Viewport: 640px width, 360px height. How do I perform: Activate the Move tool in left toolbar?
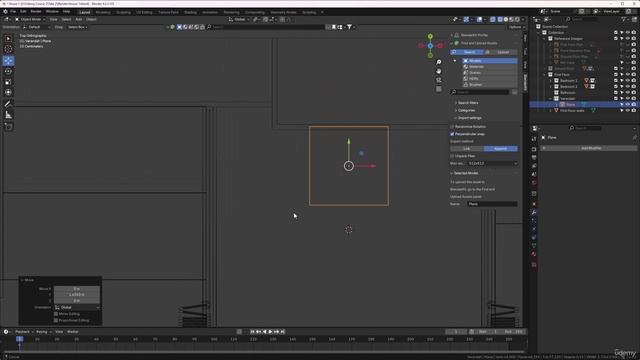[8, 60]
